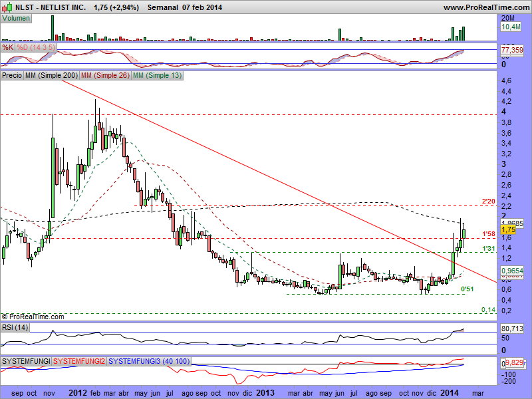The width and height of the screenshot is (532, 399).
Task: Click the green 0,14 support level label
Action: pyautogui.click(x=488, y=310)
